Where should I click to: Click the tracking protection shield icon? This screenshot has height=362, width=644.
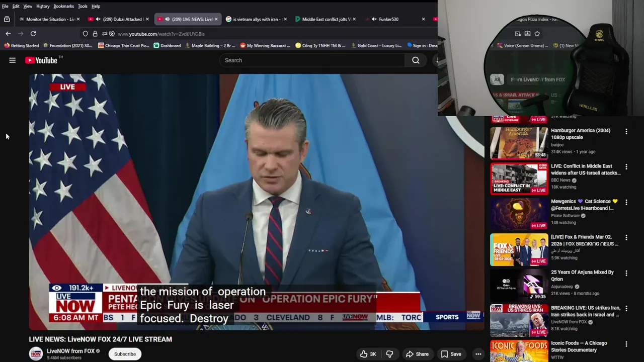(86, 34)
